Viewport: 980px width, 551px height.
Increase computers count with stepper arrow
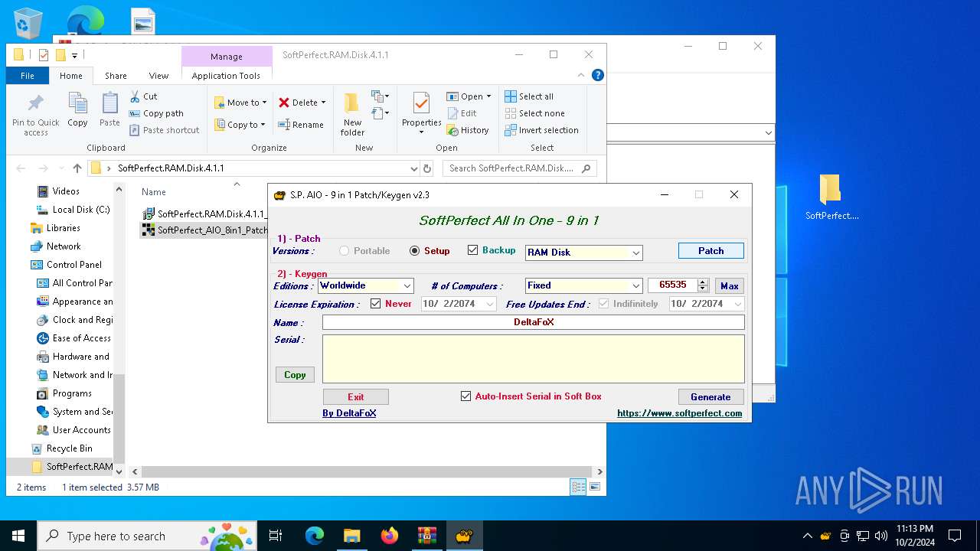coord(703,282)
